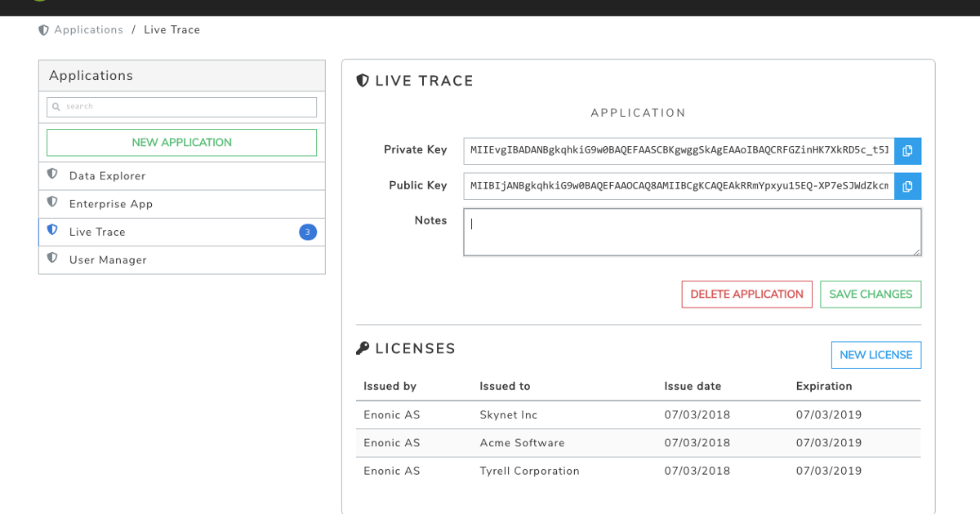Click the shield icon beside LIVE TRACE heading

[363, 81]
